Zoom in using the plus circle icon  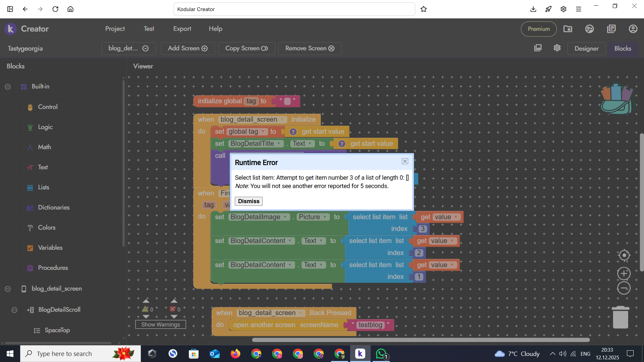624,274
